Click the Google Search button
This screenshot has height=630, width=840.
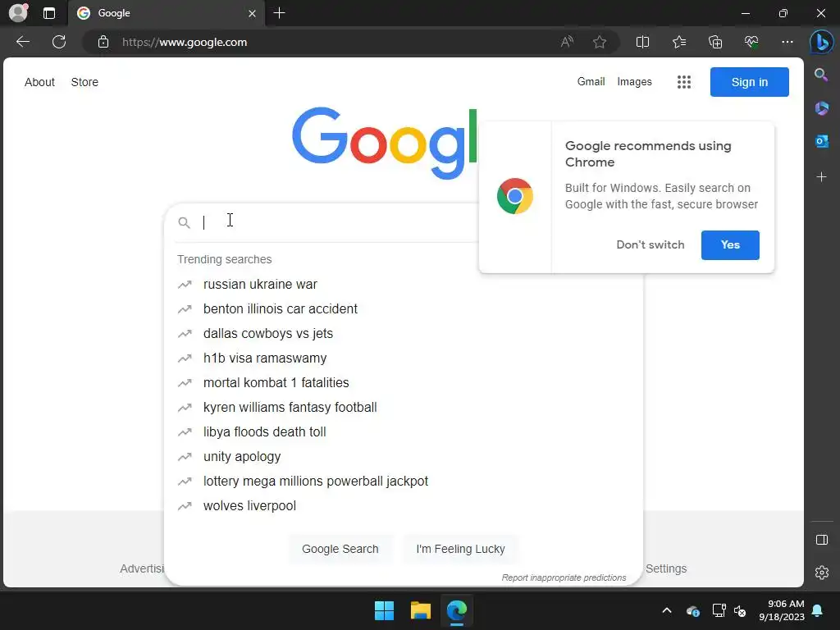click(340, 549)
